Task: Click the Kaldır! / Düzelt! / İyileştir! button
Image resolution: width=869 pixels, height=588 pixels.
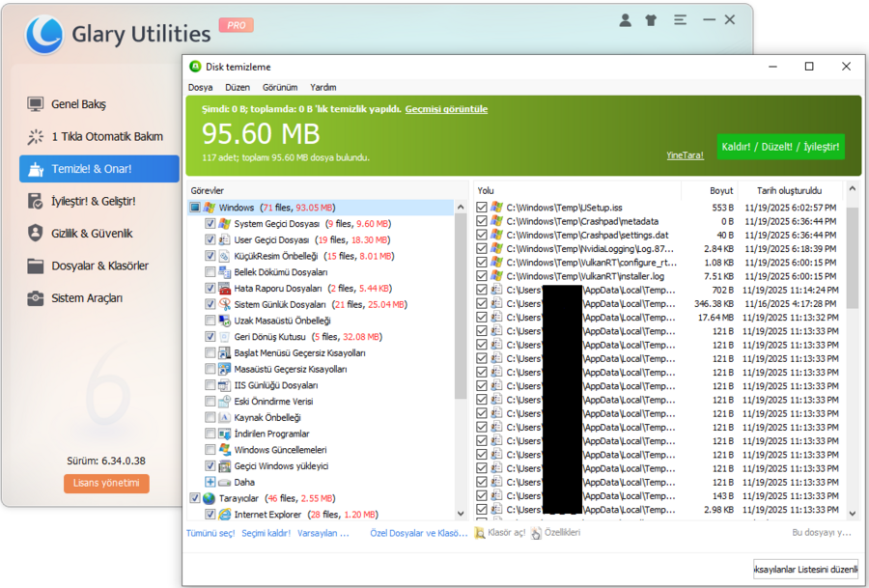Action: 779,147
